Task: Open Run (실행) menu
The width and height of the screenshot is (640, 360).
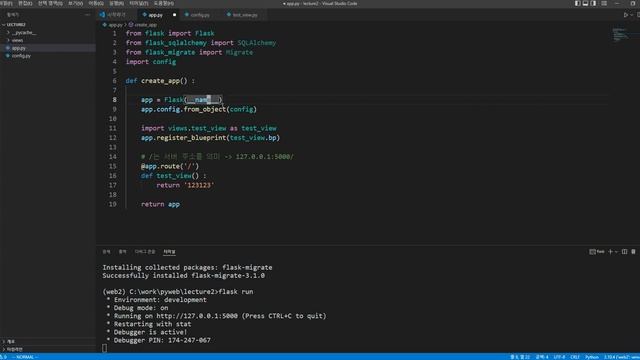Action: point(116,3)
